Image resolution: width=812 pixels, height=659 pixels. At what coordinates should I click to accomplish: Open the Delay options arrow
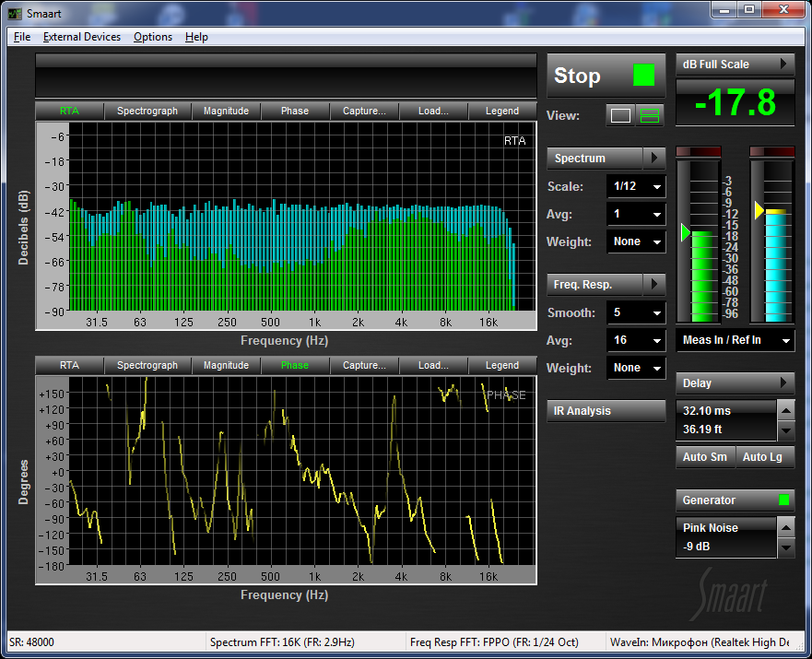click(x=783, y=383)
